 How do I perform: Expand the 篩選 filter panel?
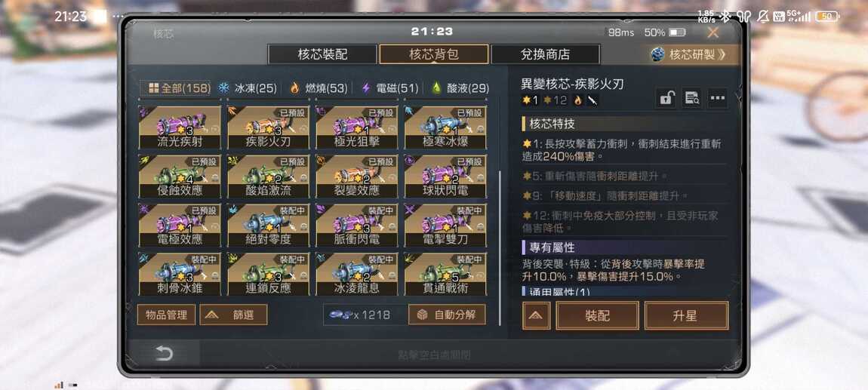pyautogui.click(x=233, y=315)
